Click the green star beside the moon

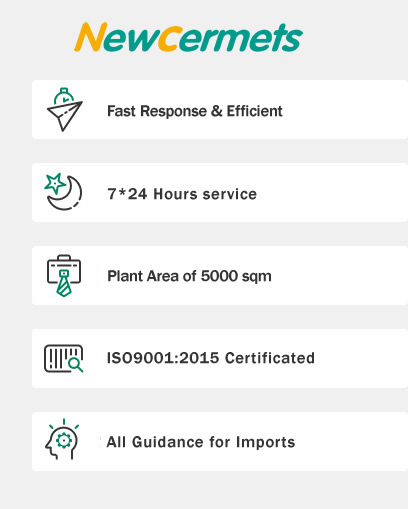coord(55,183)
